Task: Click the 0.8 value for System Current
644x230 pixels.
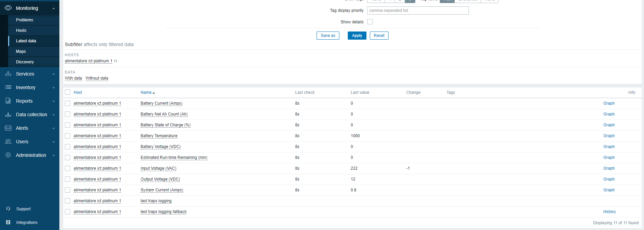Action: 354,190
